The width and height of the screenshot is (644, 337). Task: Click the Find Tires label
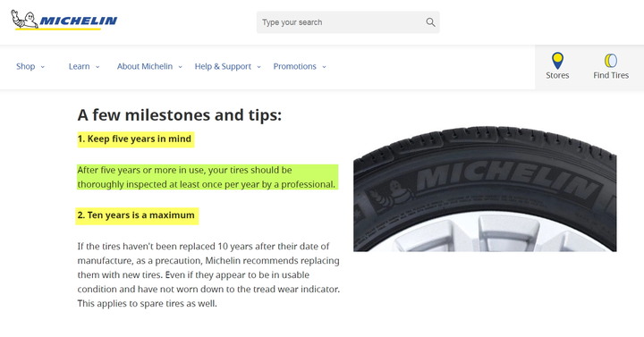coord(611,75)
